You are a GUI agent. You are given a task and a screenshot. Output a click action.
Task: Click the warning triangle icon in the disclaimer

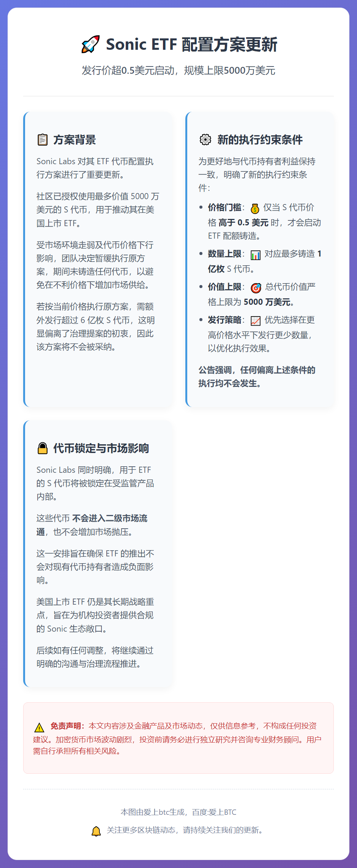click(39, 727)
